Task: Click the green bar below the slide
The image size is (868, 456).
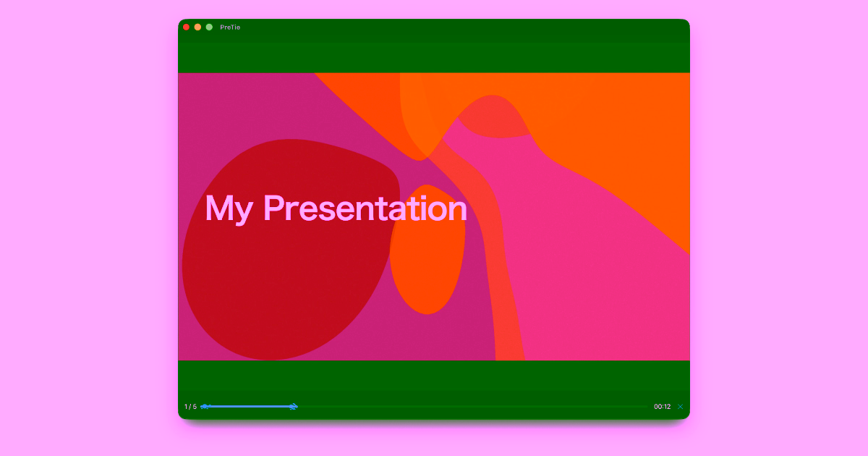Action: coord(434,375)
